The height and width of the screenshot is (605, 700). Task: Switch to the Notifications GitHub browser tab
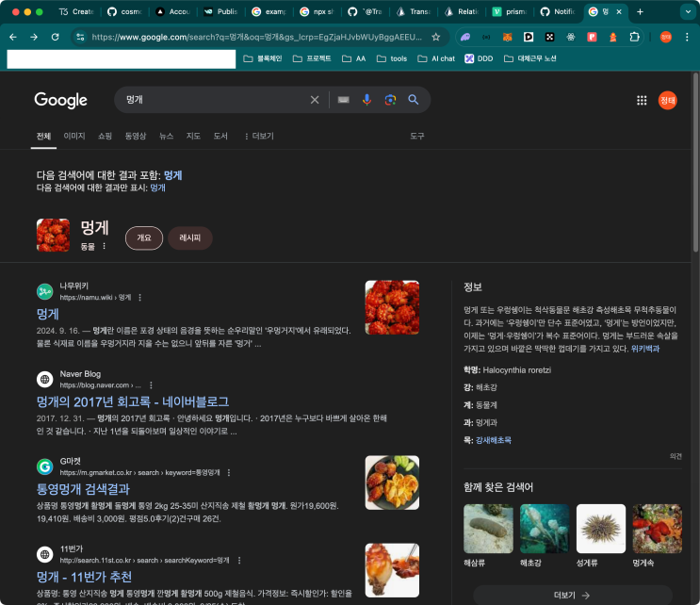pos(557,11)
